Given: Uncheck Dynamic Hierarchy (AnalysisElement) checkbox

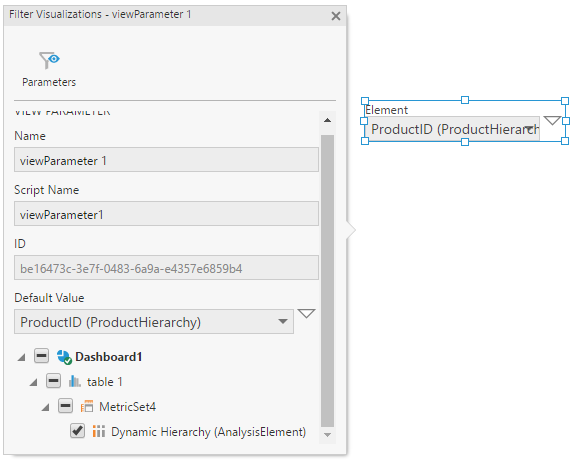Looking at the screenshot, I should pyautogui.click(x=77, y=430).
